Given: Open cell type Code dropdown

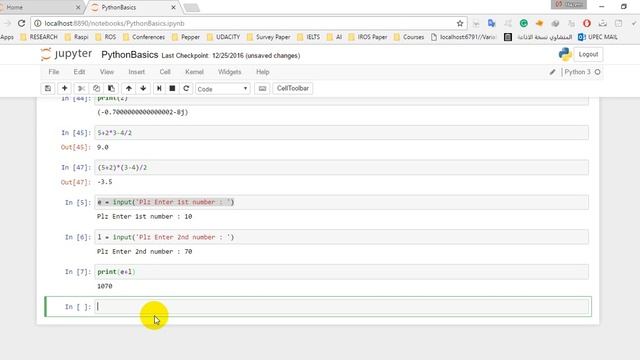Looking at the screenshot, I should pos(222,89).
